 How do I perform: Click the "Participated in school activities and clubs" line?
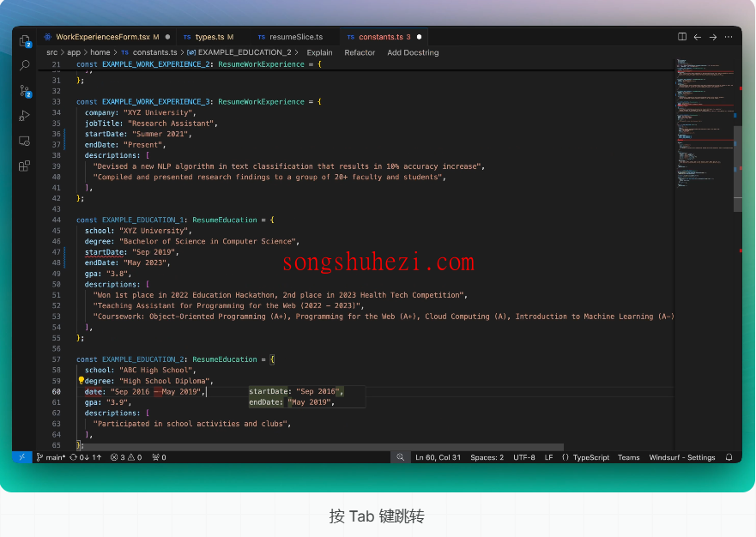(192, 424)
